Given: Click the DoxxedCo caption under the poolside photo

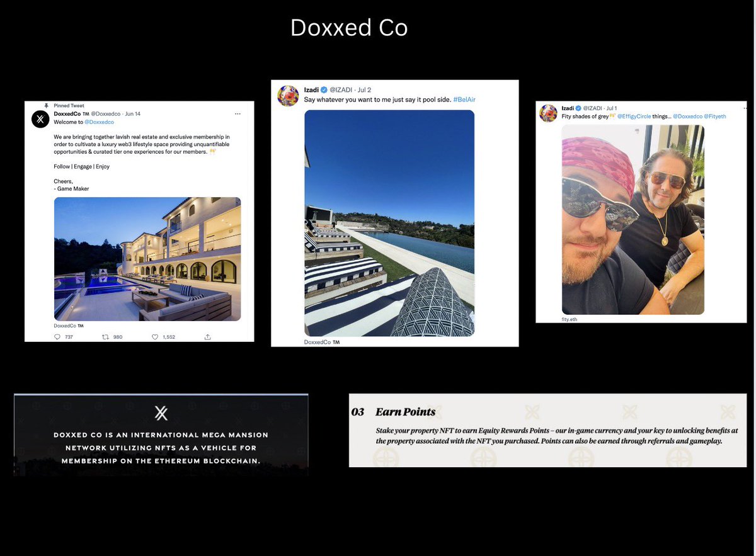Looking at the screenshot, I should (322, 342).
